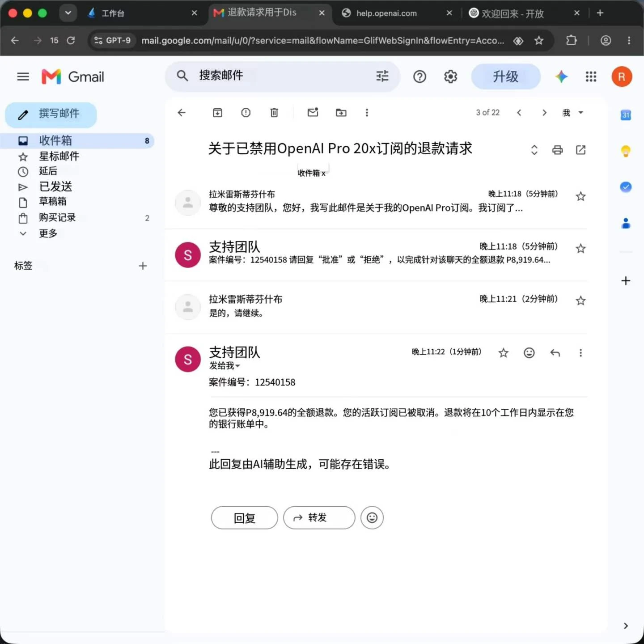Expand the collapsed message 是的，请继续

click(376, 307)
